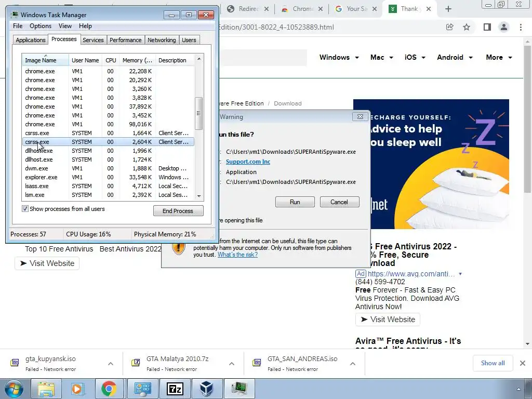Expand options for gta_kupyansk.iso download
This screenshot has width=532, height=399.
coord(111,363)
